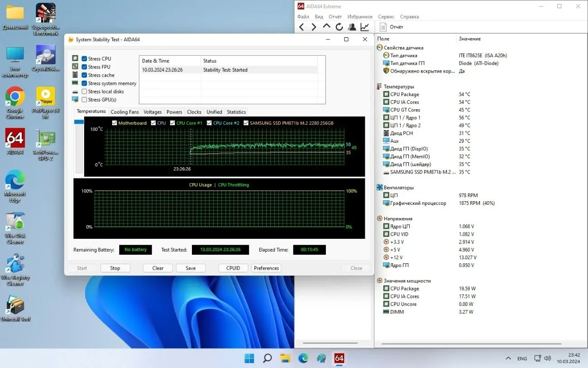
Task: Switch to the Voltages tab in stability test
Action: click(x=153, y=111)
